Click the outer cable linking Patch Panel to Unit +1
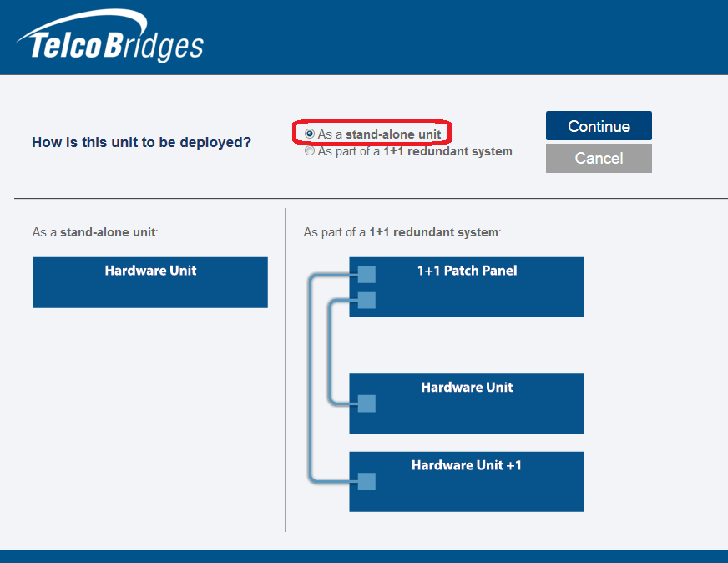 [x=311, y=376]
